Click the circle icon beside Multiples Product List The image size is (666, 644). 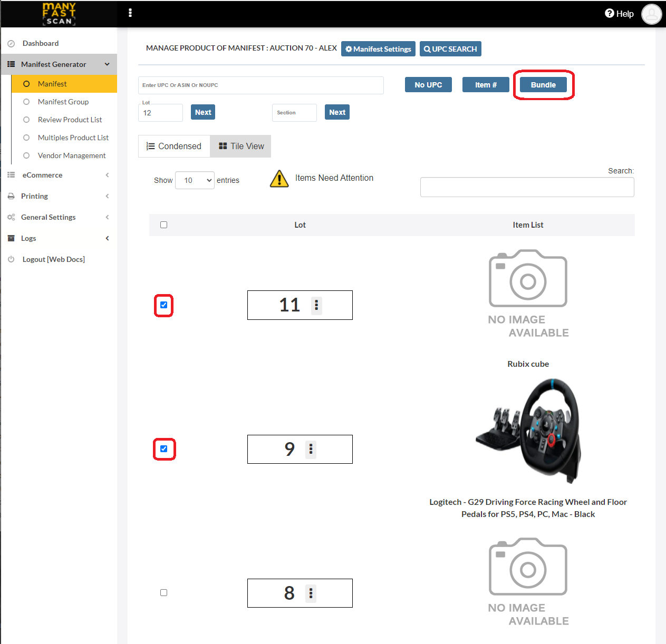[x=26, y=138]
